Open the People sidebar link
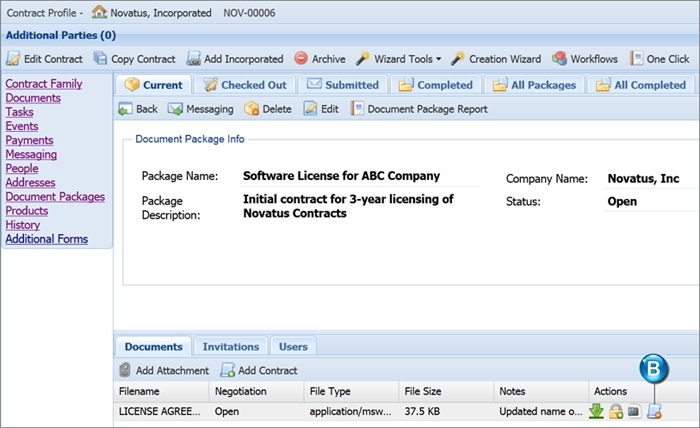The height and width of the screenshot is (428, 700). [x=22, y=168]
